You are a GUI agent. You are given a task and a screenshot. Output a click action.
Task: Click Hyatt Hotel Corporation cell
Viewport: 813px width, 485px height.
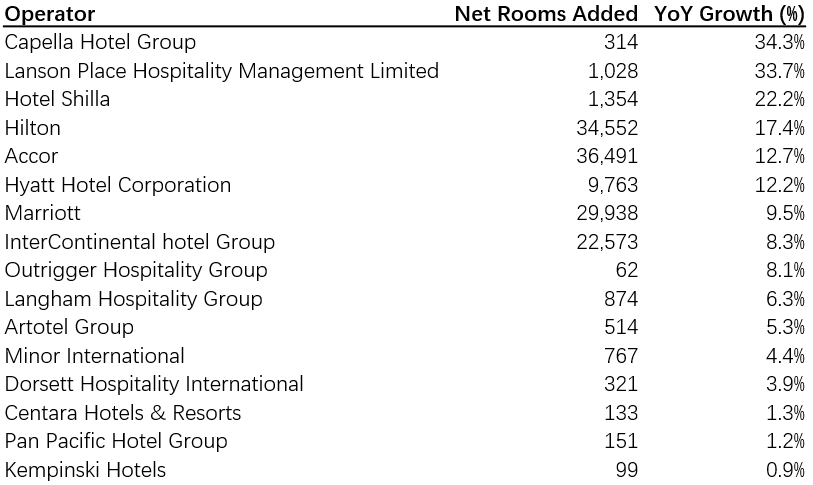click(118, 185)
